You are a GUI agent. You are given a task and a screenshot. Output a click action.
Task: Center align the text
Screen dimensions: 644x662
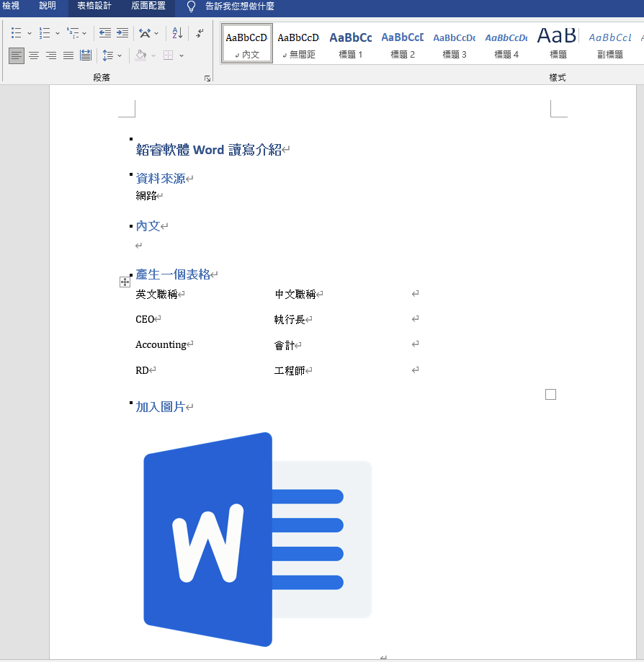pyautogui.click(x=34, y=55)
